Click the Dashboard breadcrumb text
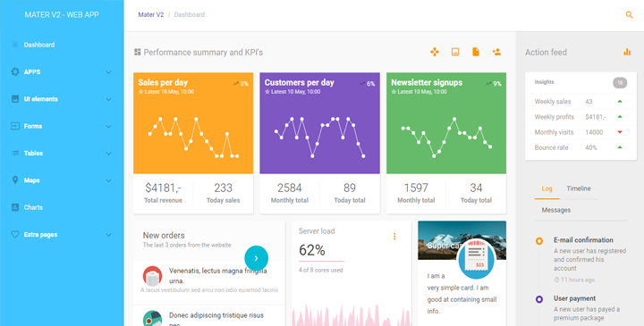The image size is (644, 326). 190,15
